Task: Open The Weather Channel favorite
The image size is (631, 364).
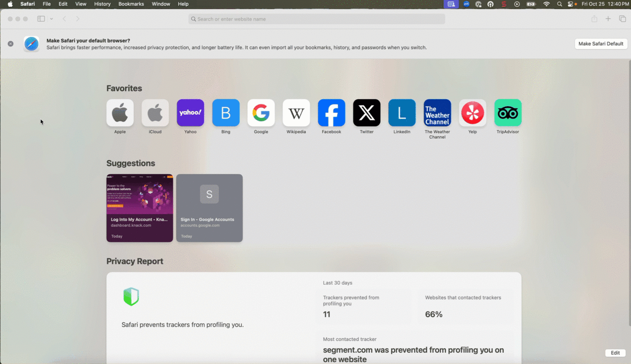Action: click(x=437, y=113)
